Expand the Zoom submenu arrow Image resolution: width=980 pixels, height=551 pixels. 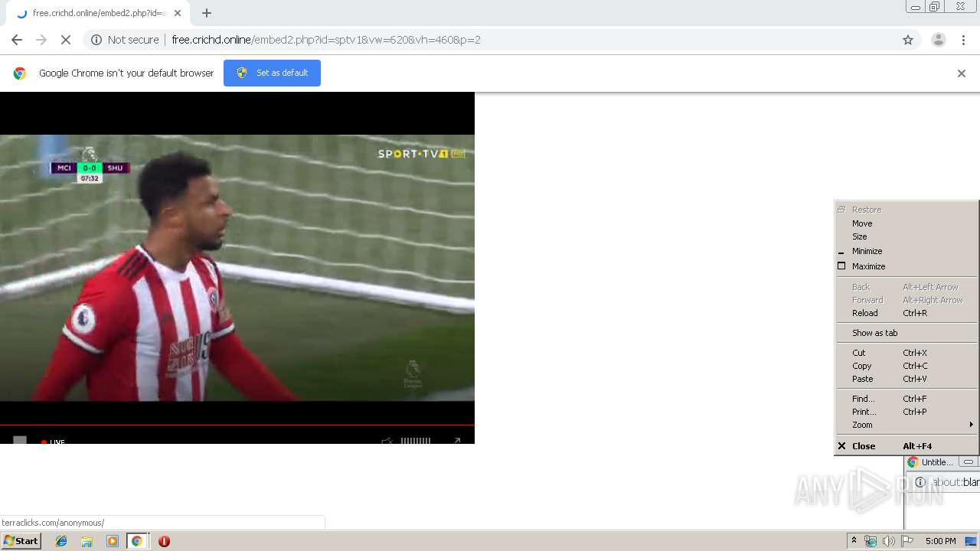971,425
